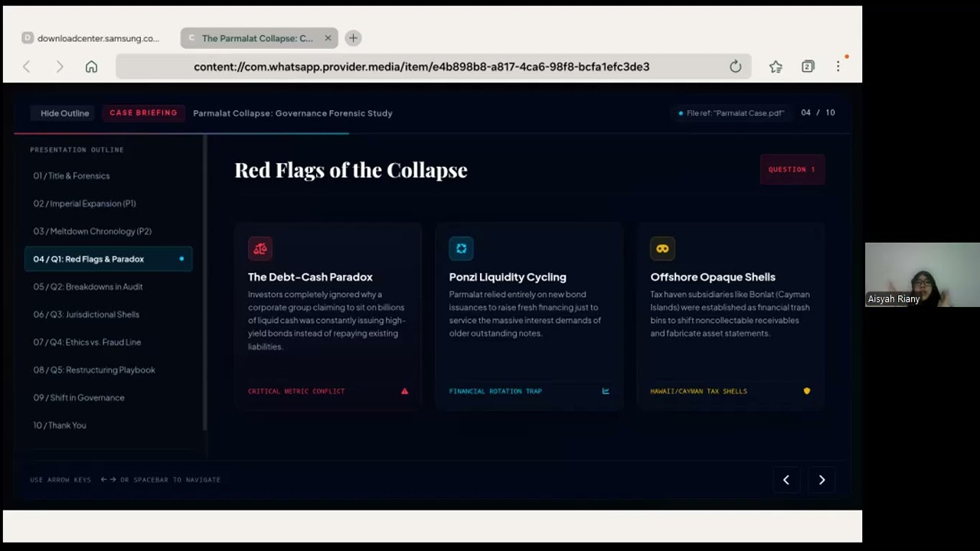Click the scales icon on Debt-Cash Paradox card

[x=260, y=249]
